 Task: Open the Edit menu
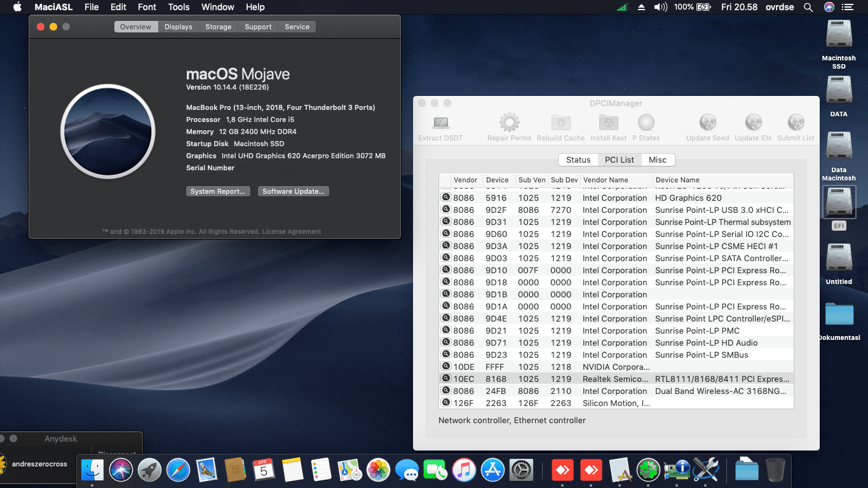coord(118,7)
